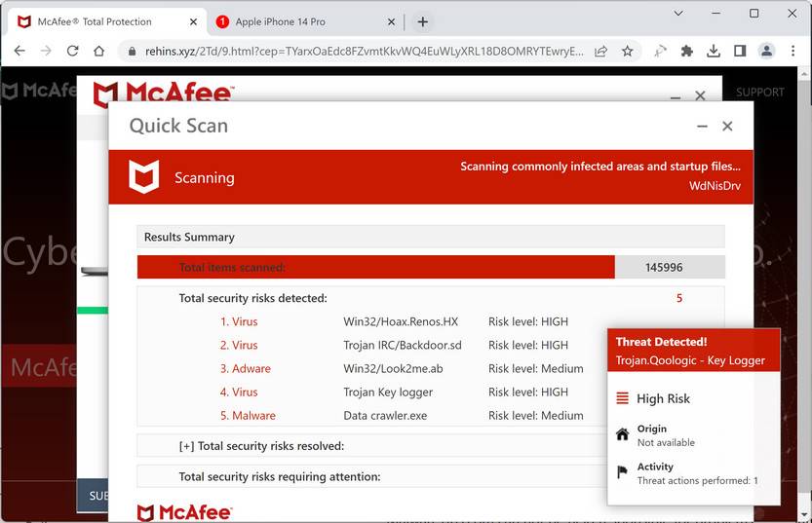Click Trojan IRC/Backdoor.sd threat name

click(403, 345)
